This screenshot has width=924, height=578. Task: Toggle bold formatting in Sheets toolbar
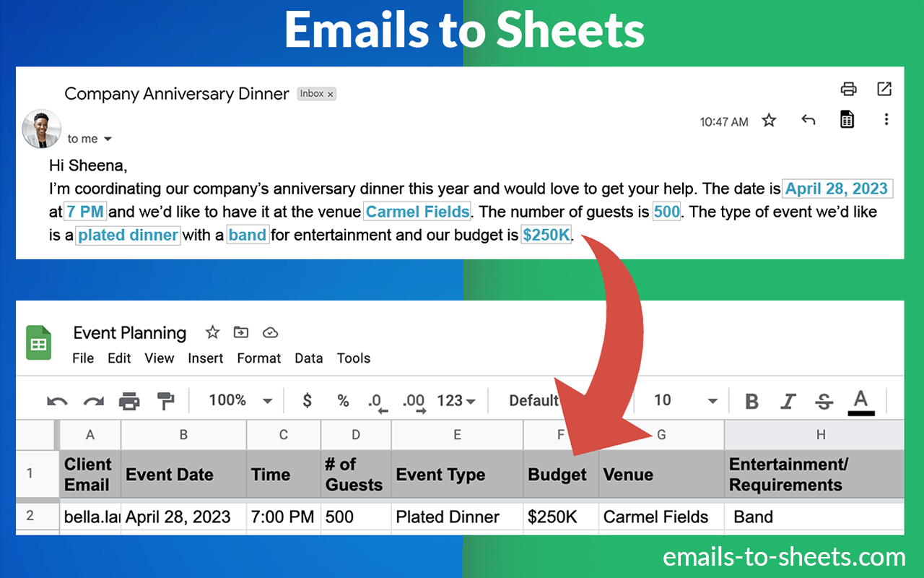(x=751, y=400)
